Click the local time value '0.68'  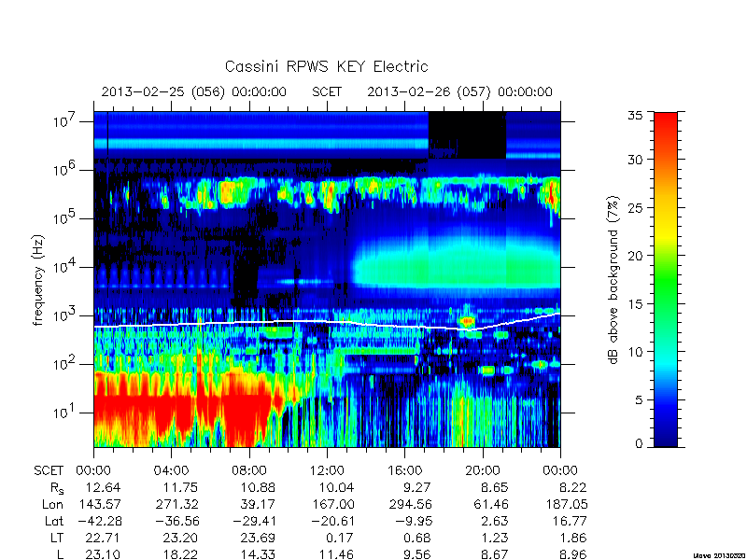coord(417,539)
